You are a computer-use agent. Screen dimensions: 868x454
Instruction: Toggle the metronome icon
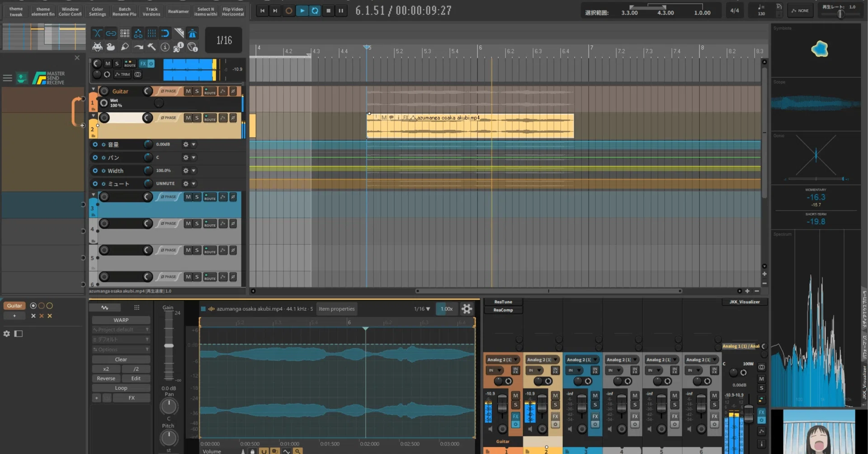point(192,33)
